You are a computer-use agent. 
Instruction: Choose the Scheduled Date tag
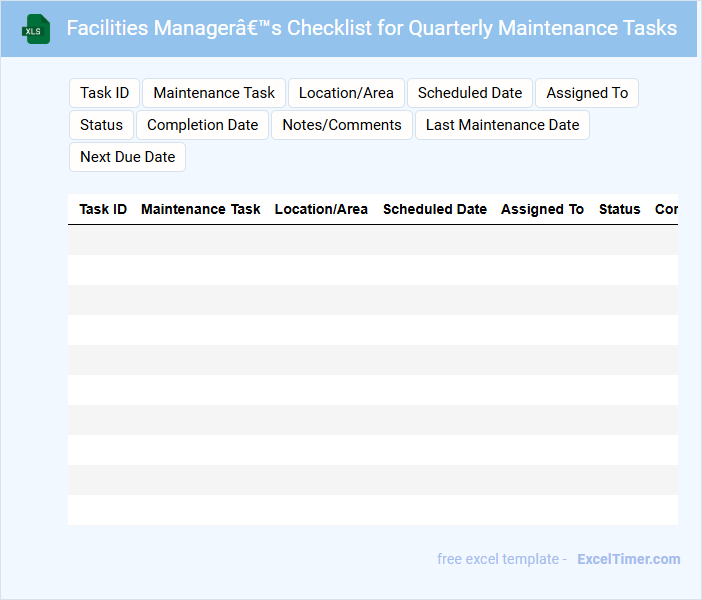(470, 93)
